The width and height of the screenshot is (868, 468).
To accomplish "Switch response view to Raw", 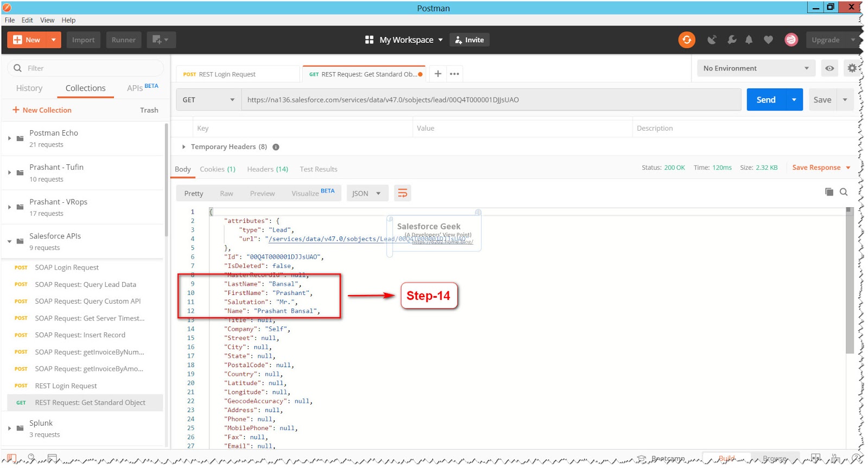I will [226, 194].
